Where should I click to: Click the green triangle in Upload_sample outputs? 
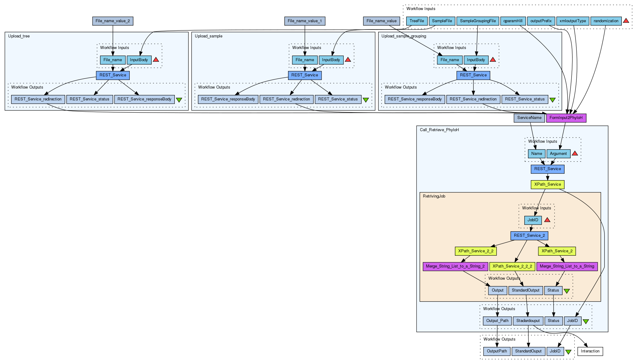coord(366,100)
